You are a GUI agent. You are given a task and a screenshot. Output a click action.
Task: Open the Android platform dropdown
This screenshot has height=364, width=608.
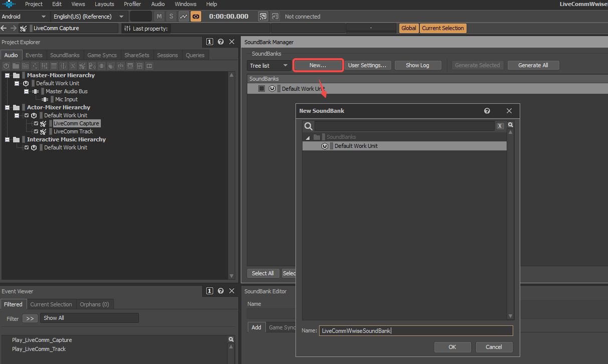[x=24, y=17]
